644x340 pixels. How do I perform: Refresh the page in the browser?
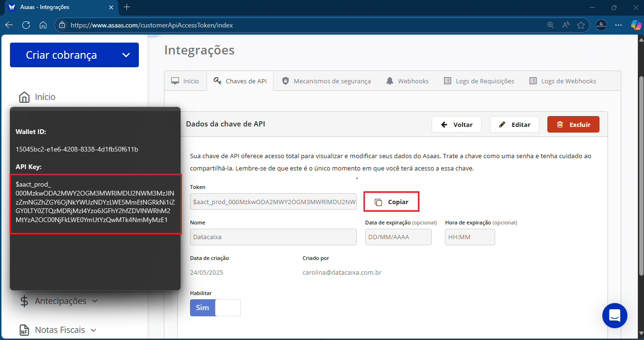coord(26,25)
